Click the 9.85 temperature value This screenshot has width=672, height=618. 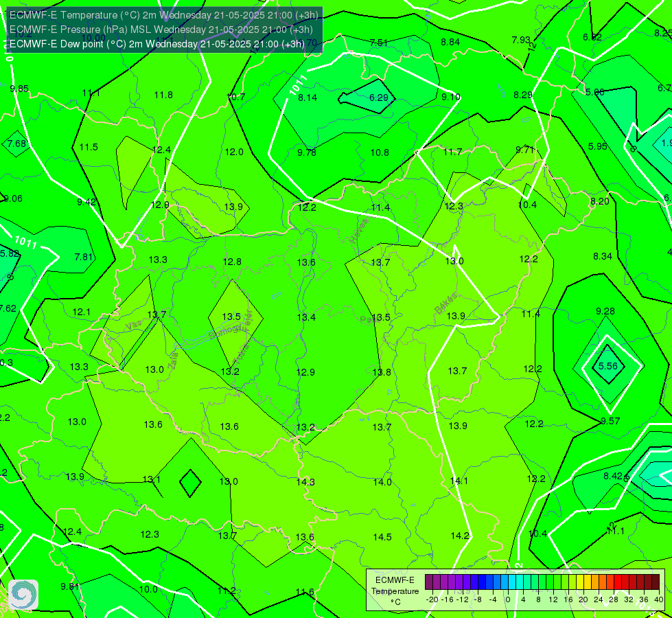coord(19,89)
